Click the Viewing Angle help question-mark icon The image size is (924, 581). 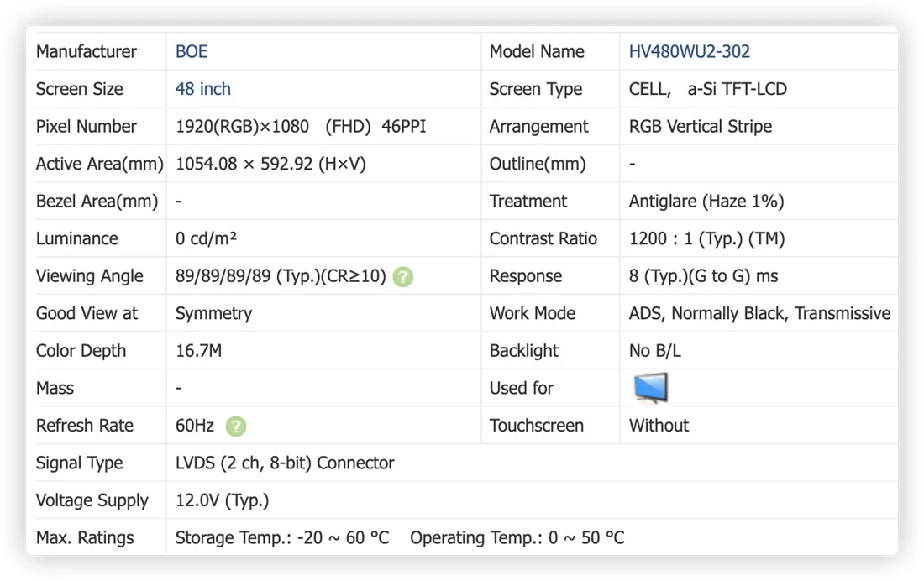pos(403,276)
